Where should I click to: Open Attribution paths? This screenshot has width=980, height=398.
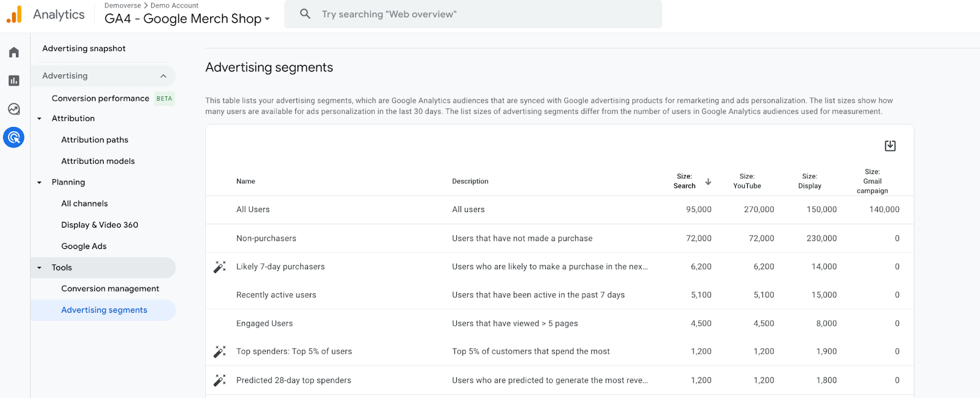[x=95, y=140]
